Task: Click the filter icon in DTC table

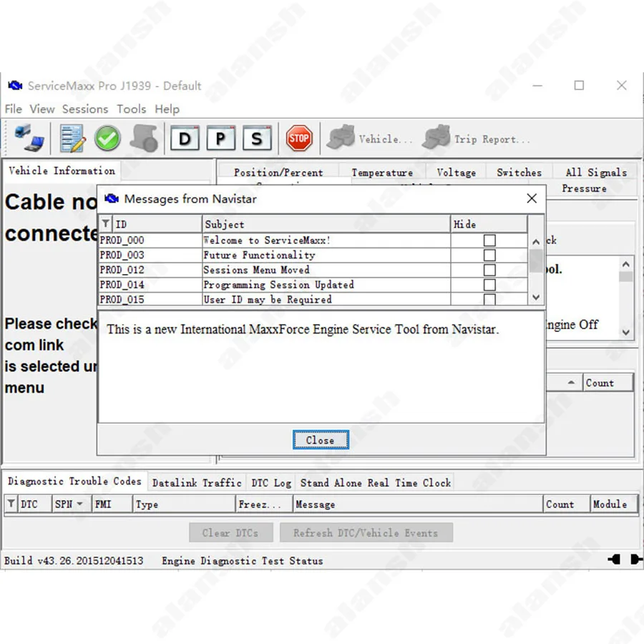Action: pos(11,504)
